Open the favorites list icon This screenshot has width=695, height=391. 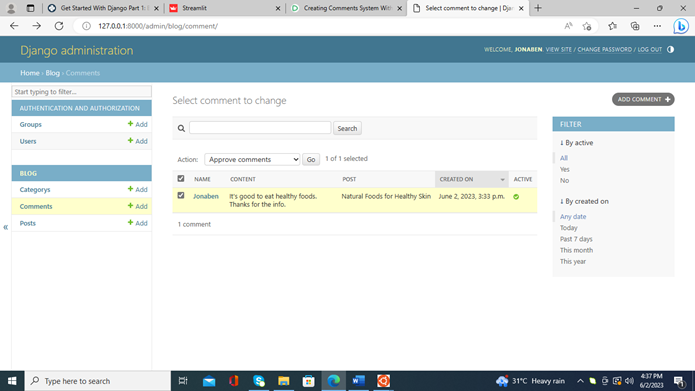[613, 26]
